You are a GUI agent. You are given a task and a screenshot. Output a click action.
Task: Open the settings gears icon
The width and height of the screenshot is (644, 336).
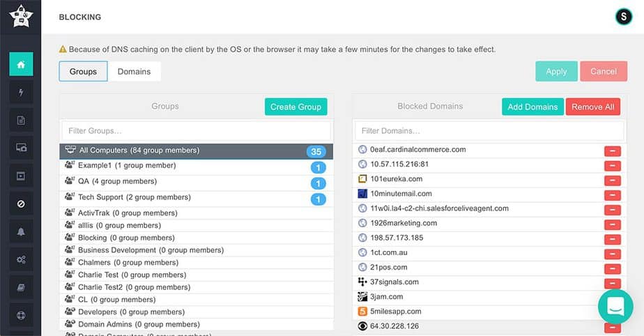pos(21,259)
